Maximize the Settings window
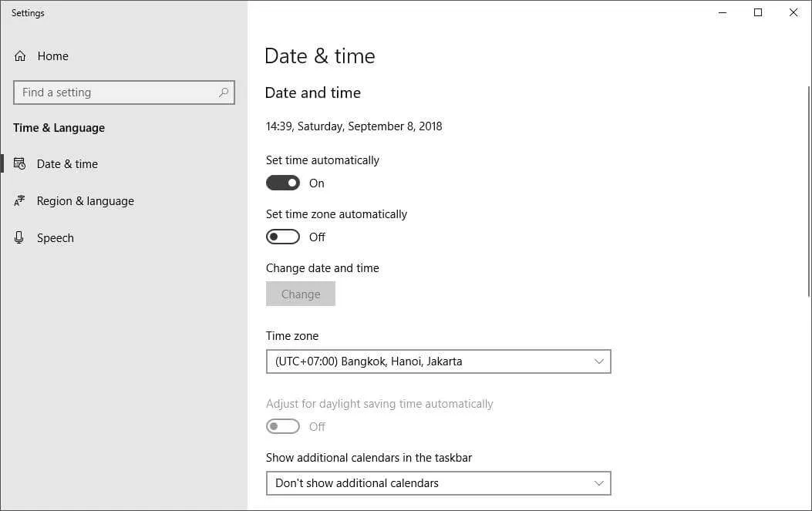This screenshot has height=511, width=812. [x=758, y=12]
